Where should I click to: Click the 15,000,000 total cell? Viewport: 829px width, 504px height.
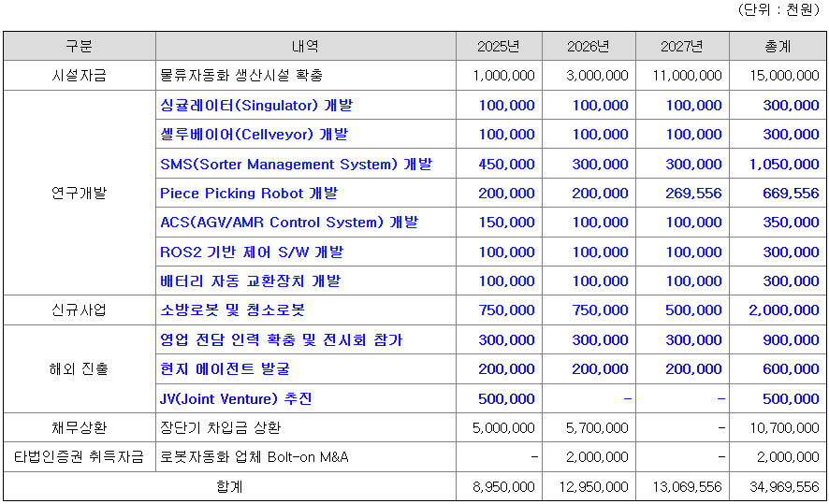tap(784, 76)
